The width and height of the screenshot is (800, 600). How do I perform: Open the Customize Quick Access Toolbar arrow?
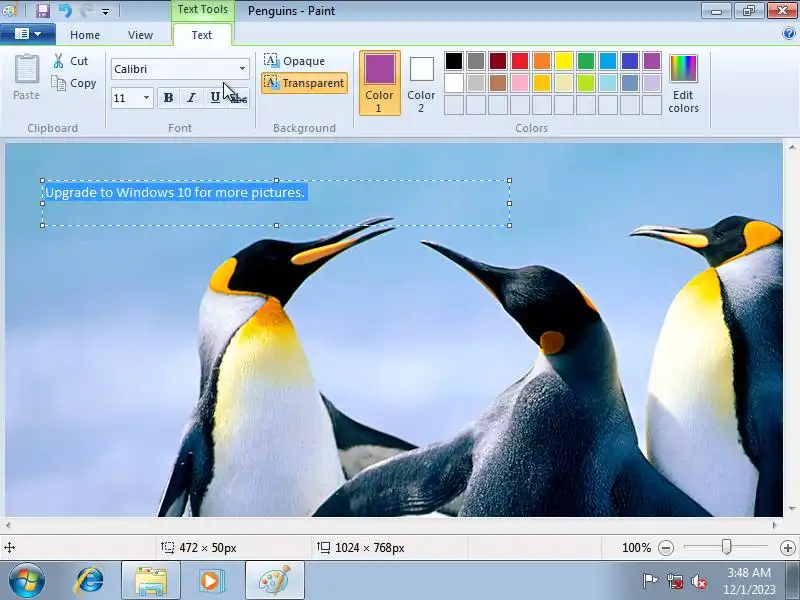[105, 11]
